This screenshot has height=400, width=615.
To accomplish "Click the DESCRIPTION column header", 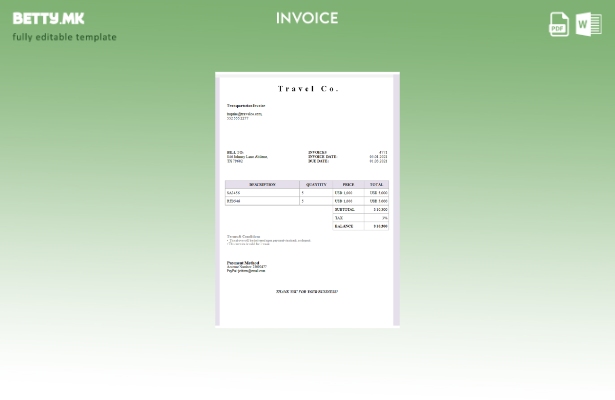I will pyautogui.click(x=262, y=184).
